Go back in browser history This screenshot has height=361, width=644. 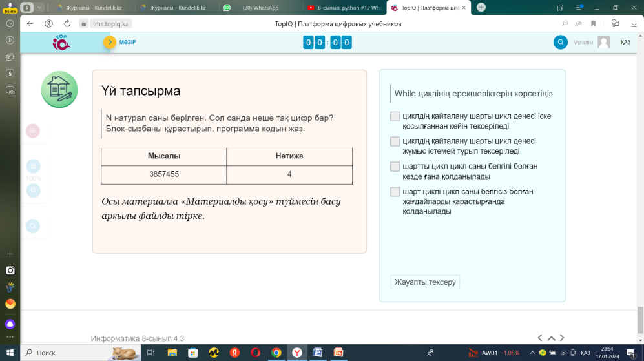[30, 24]
